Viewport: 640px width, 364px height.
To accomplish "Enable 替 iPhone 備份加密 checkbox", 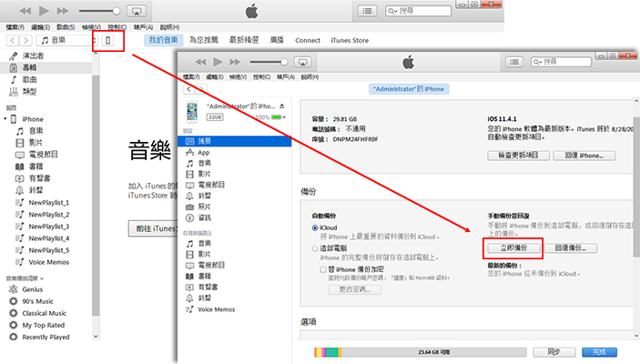I will (323, 269).
